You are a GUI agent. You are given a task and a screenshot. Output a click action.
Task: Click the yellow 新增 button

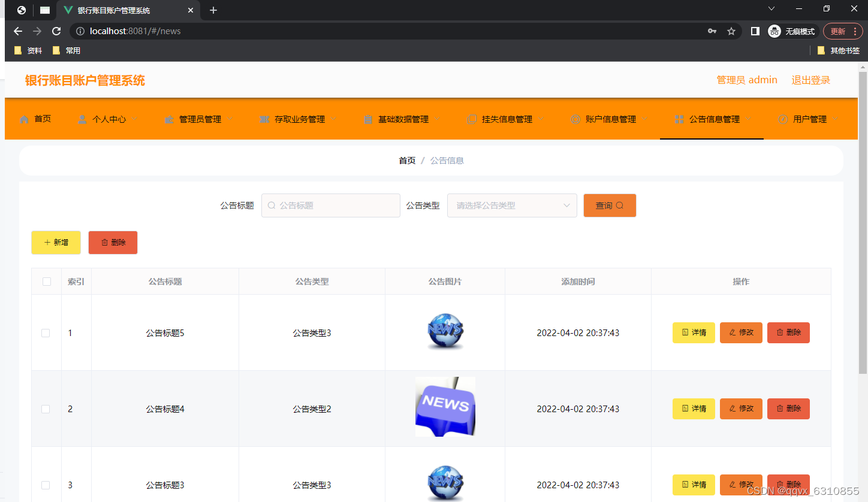(56, 243)
